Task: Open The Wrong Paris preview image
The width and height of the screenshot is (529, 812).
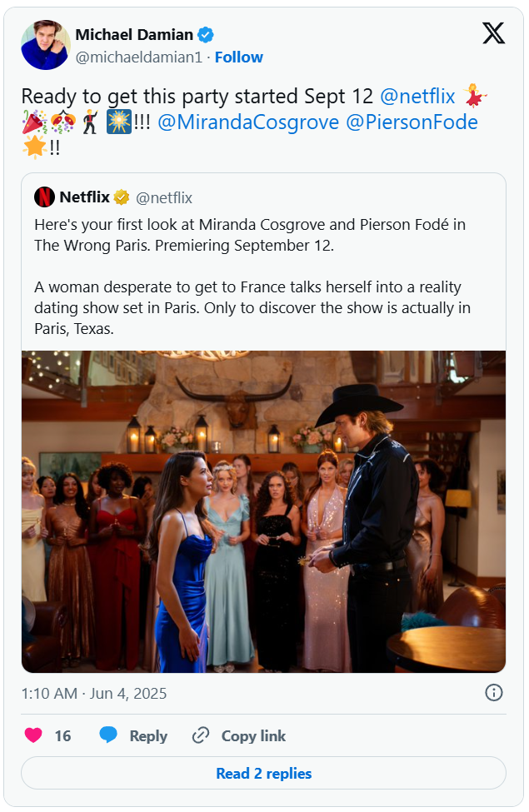Action: 263,511
